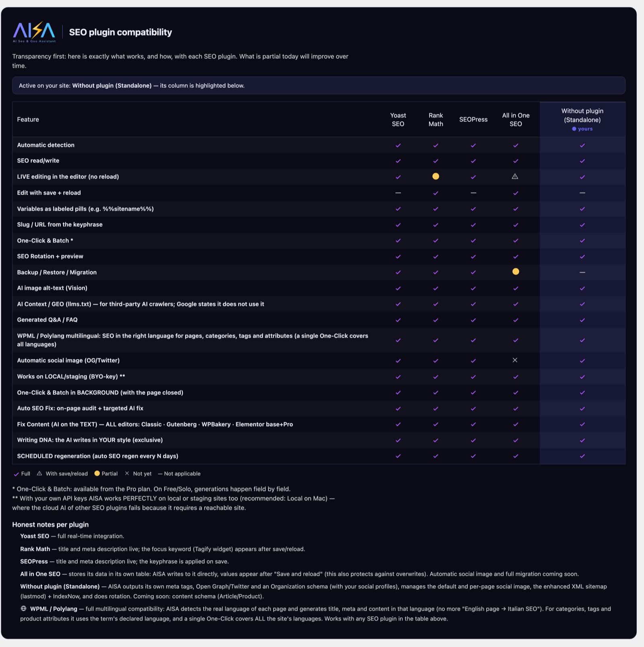Click the legend's Partial yellow dot
Image resolution: width=644 pixels, height=647 pixels.
(97, 473)
